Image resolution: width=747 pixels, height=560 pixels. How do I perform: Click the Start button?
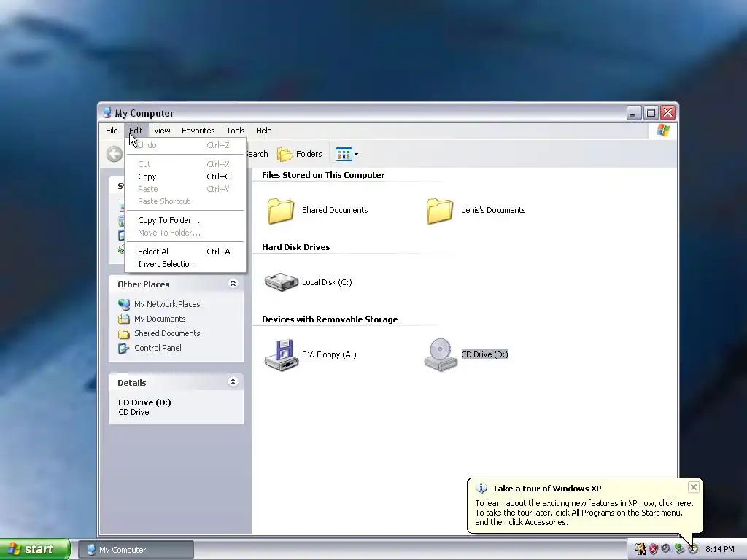pyautogui.click(x=34, y=549)
